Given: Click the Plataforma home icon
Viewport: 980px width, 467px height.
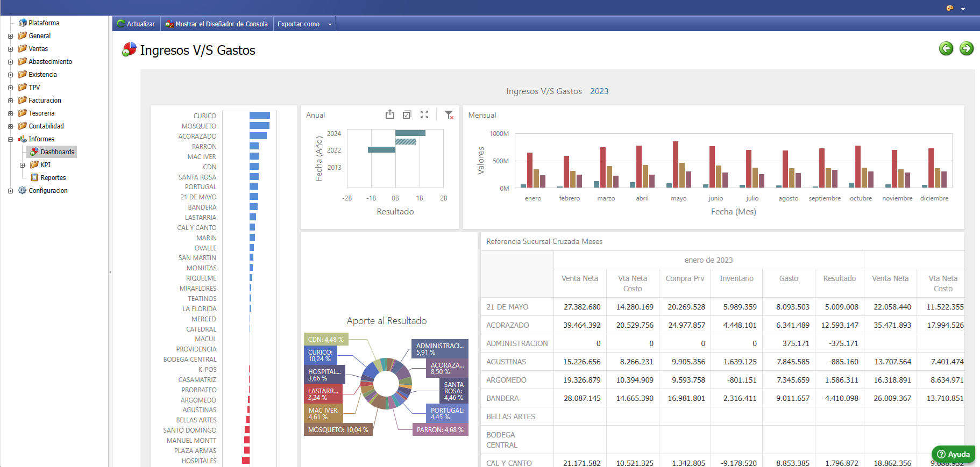Looking at the screenshot, I should (23, 23).
